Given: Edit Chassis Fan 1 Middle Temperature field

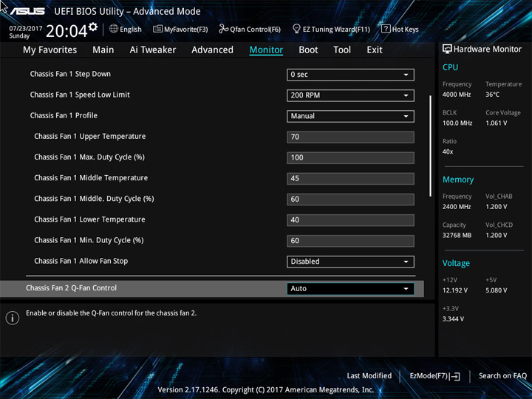Looking at the screenshot, I should pyautogui.click(x=350, y=179).
